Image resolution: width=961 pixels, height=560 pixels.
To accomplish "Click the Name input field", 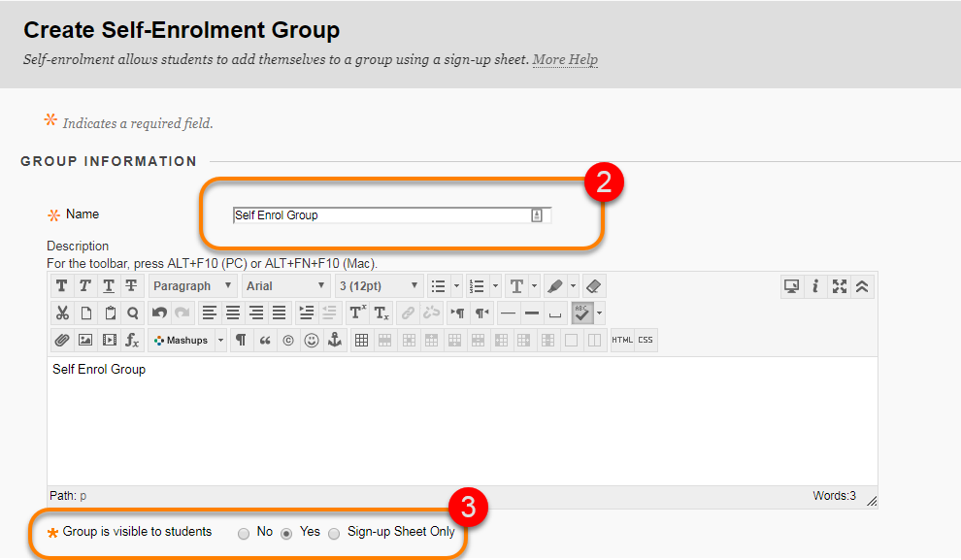I will click(392, 215).
